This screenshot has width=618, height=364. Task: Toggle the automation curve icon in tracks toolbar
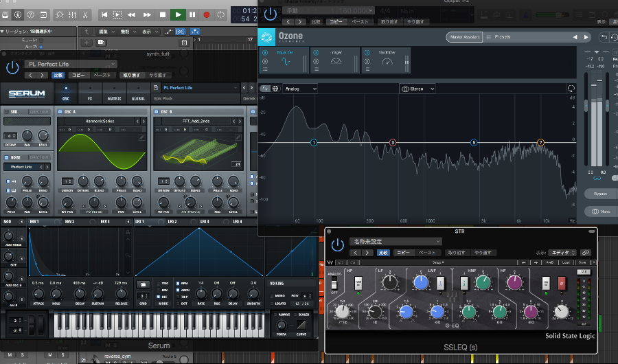tap(168, 32)
